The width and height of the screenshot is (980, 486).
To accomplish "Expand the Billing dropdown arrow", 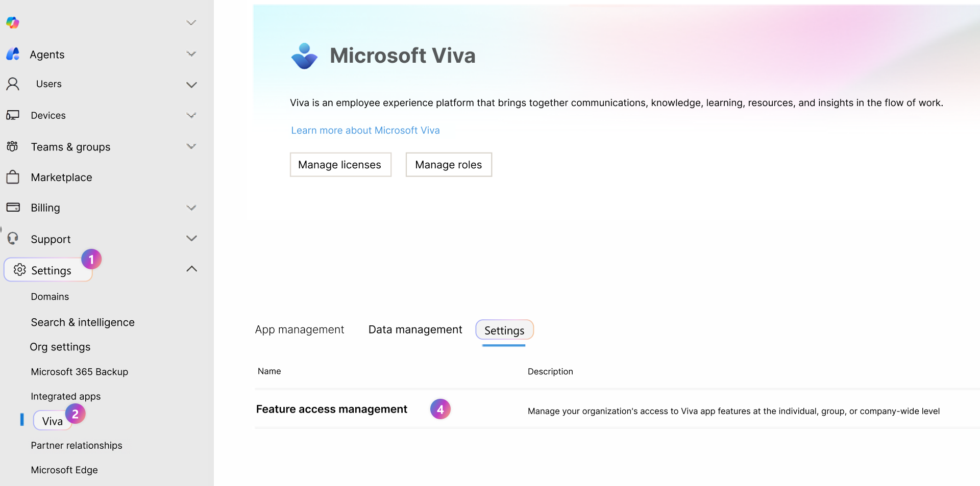I will pos(191,208).
